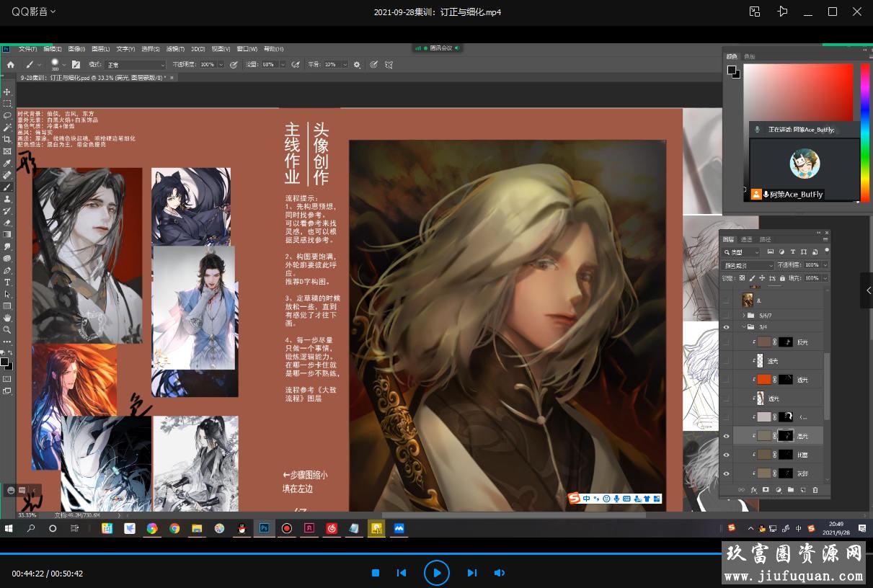Select the Move tool in Photoshop toolbar
This screenshot has height=588, width=873.
[7, 92]
